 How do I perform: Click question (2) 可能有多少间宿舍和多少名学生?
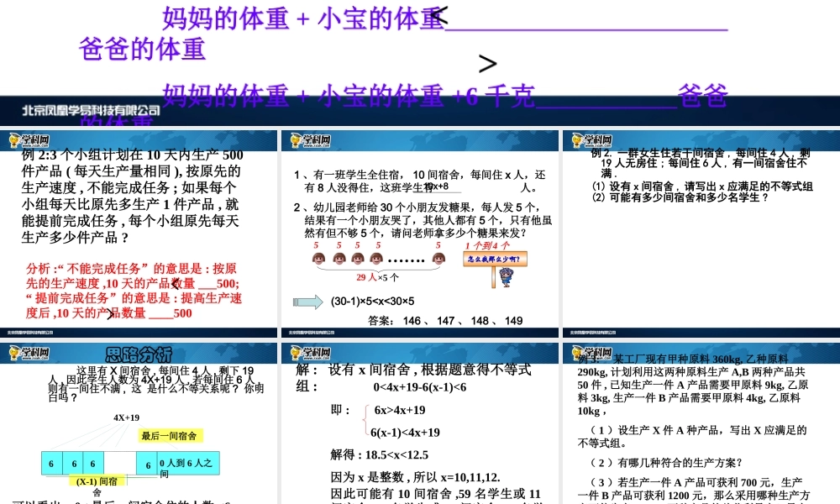pyautogui.click(x=680, y=197)
